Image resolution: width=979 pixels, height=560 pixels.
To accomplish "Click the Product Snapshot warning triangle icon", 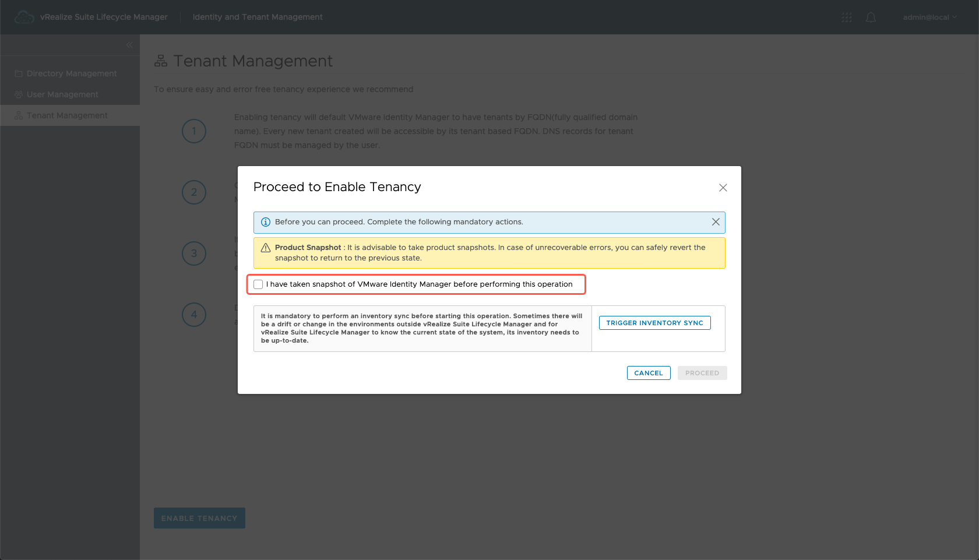I will click(x=266, y=248).
